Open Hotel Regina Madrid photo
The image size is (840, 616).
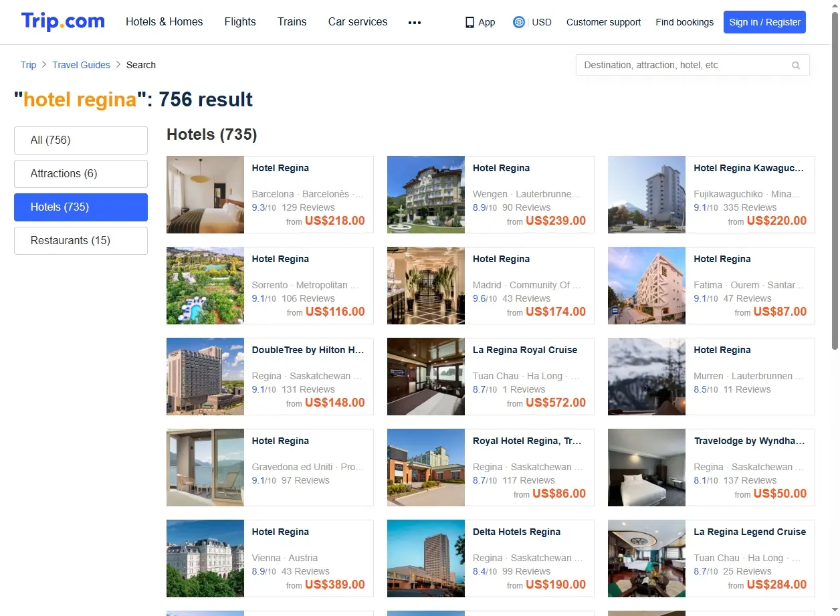(x=426, y=286)
